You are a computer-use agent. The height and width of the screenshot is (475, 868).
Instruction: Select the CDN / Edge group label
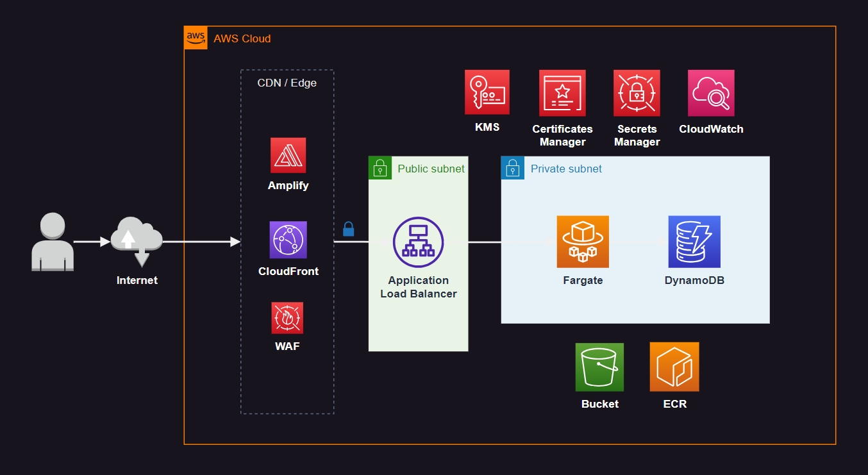point(287,83)
